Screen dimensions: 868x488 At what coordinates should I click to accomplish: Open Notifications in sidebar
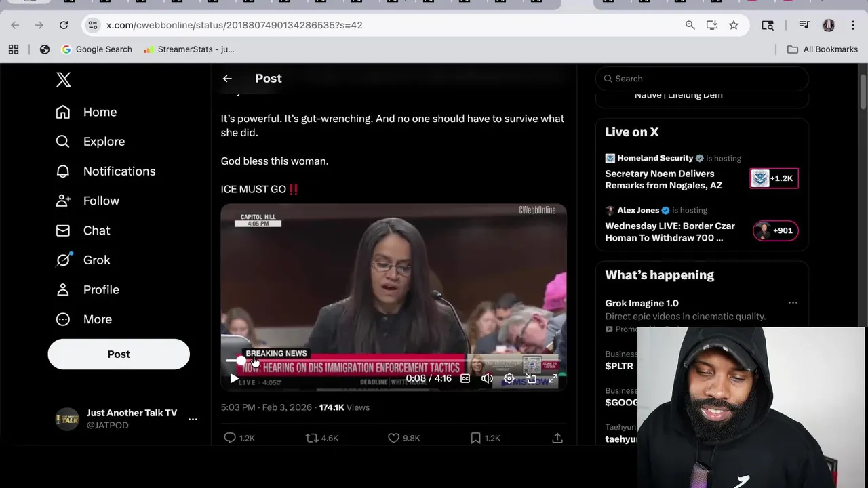[x=105, y=171]
